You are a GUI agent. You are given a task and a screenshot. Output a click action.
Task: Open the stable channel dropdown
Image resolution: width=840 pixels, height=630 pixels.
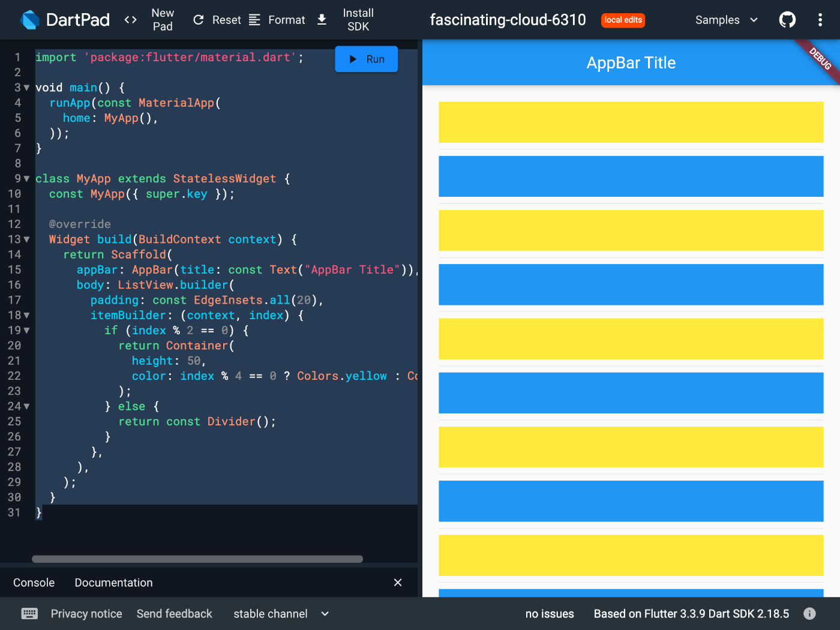[281, 614]
